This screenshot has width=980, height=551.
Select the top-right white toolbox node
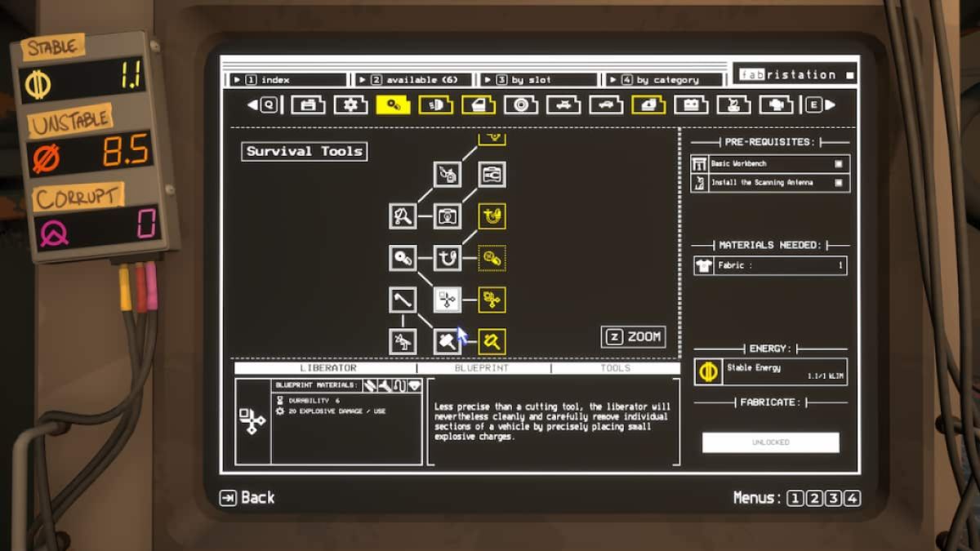pos(492,173)
